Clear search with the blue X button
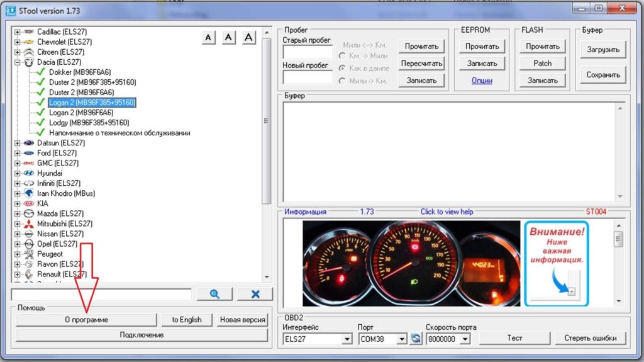The height and width of the screenshot is (362, 644). tap(255, 294)
